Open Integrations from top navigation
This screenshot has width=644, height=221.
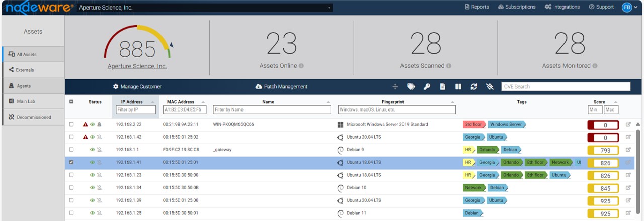[x=562, y=7]
